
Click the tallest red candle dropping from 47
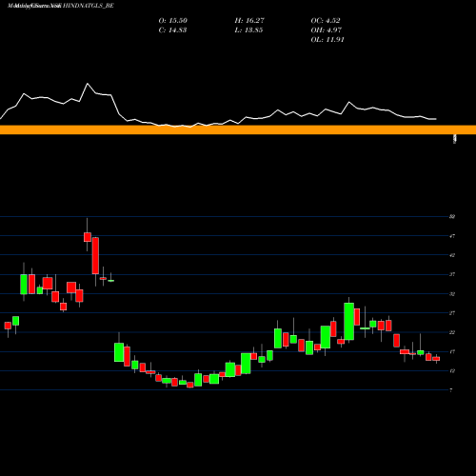tap(95, 255)
